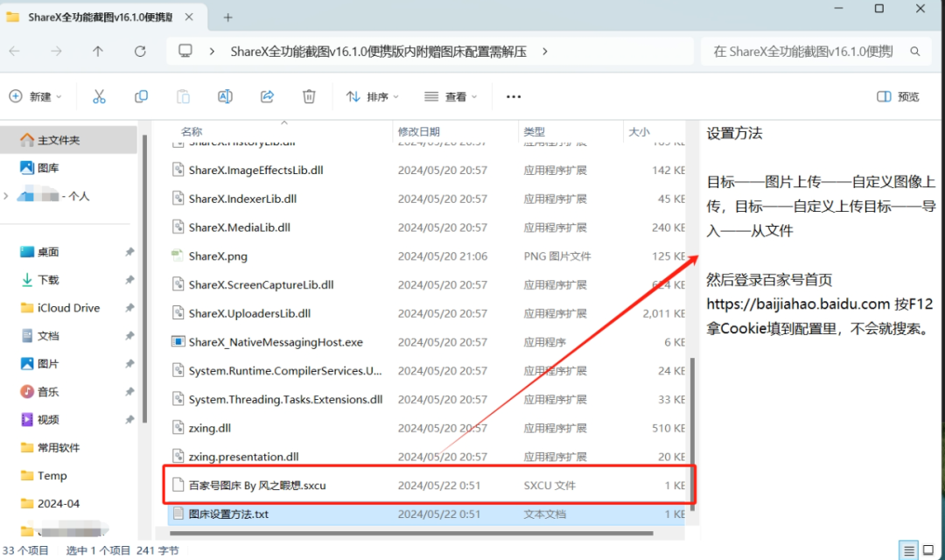The height and width of the screenshot is (560, 945).
Task: Click chevron after This PC in address bar
Action: point(212,52)
